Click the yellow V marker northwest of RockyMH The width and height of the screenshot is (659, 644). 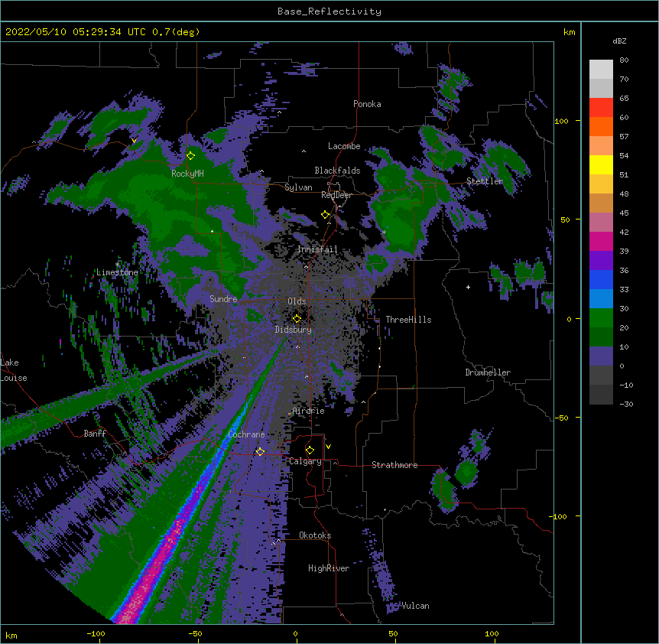[134, 141]
